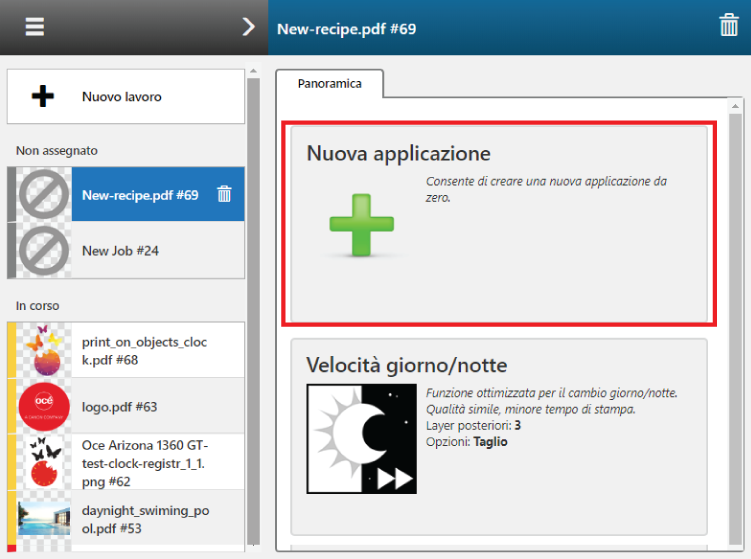Collapse the job list with chevron arrow
This screenshot has width=751, height=559.
pos(248,27)
